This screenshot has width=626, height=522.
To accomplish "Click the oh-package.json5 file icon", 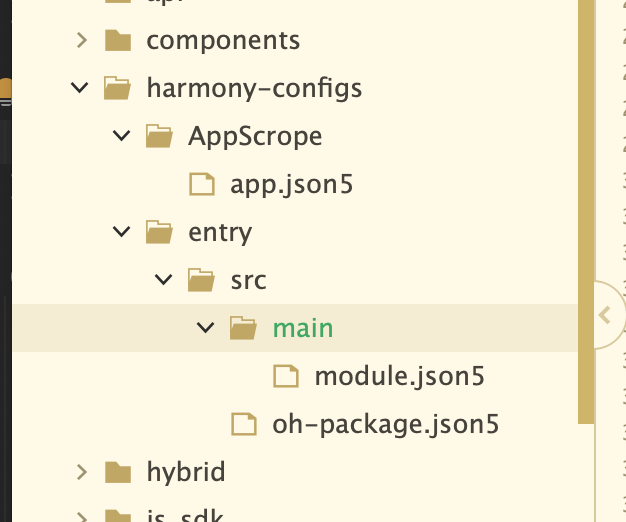I will click(244, 424).
